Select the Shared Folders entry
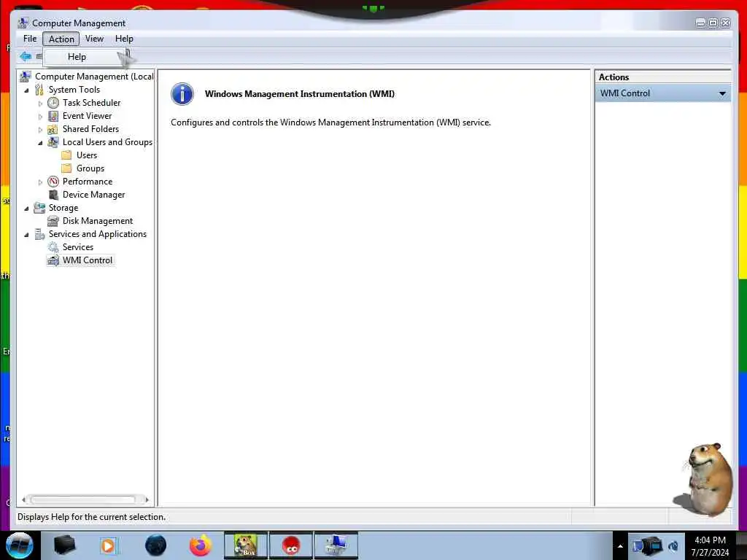The height and width of the screenshot is (560, 747). [90, 129]
